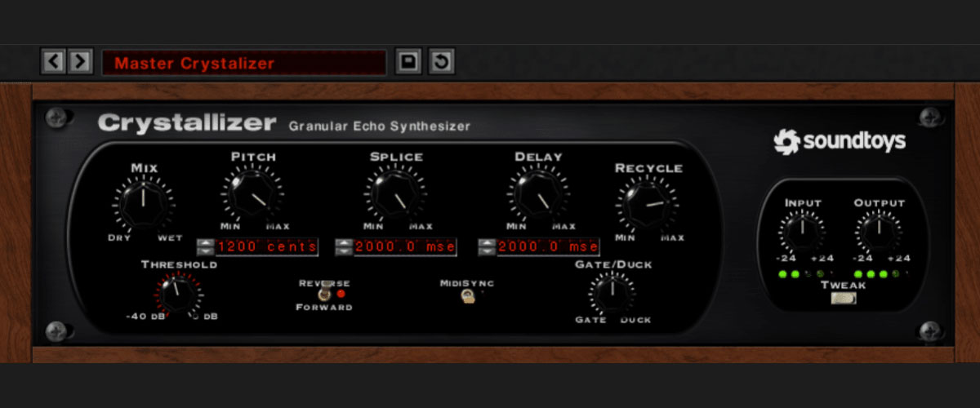Click the 1200 cents pitch value display
The image size is (980, 408).
coord(265,246)
